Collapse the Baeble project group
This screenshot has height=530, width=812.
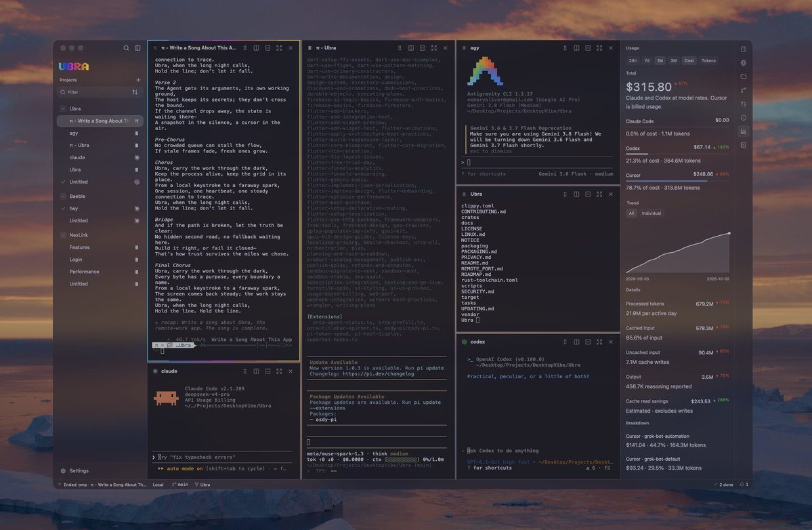63,197
